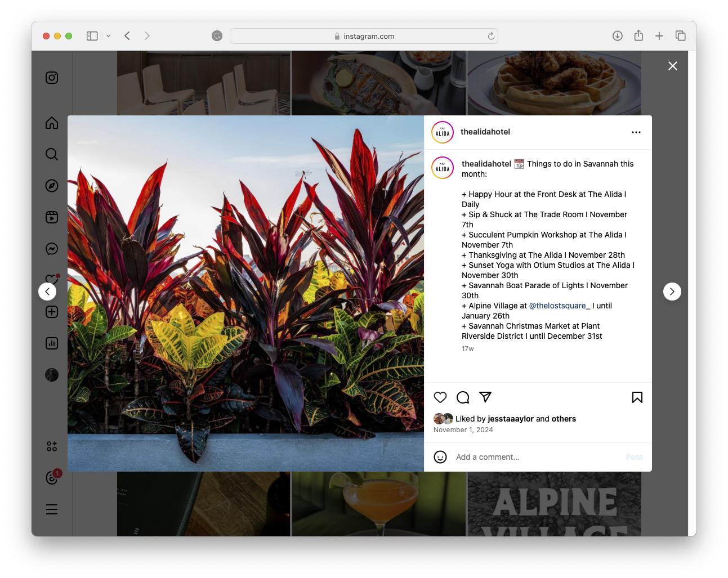
Task: Open chairs interior post thumbnail
Action: pyautogui.click(x=204, y=83)
